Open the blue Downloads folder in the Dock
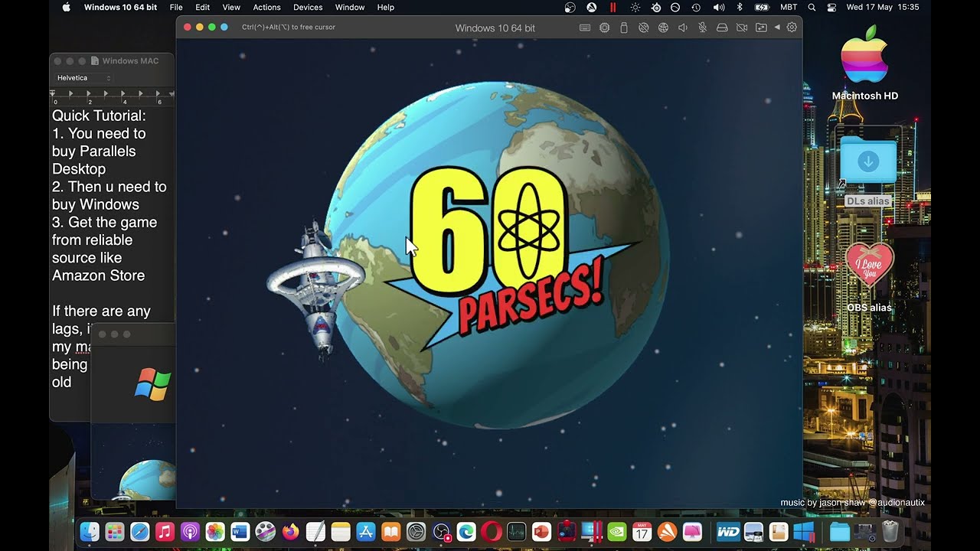Image resolution: width=980 pixels, height=551 pixels. pyautogui.click(x=840, y=531)
